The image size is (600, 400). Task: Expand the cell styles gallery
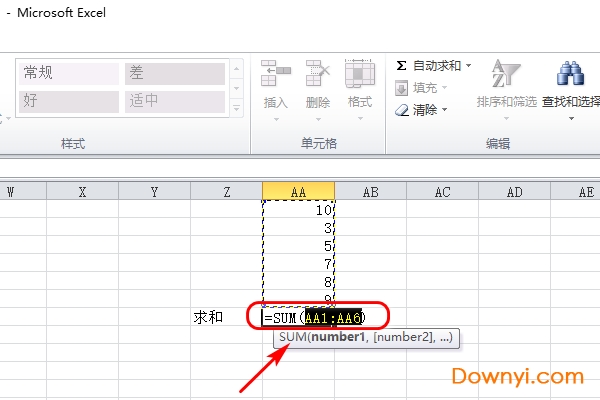pyautogui.click(x=237, y=106)
